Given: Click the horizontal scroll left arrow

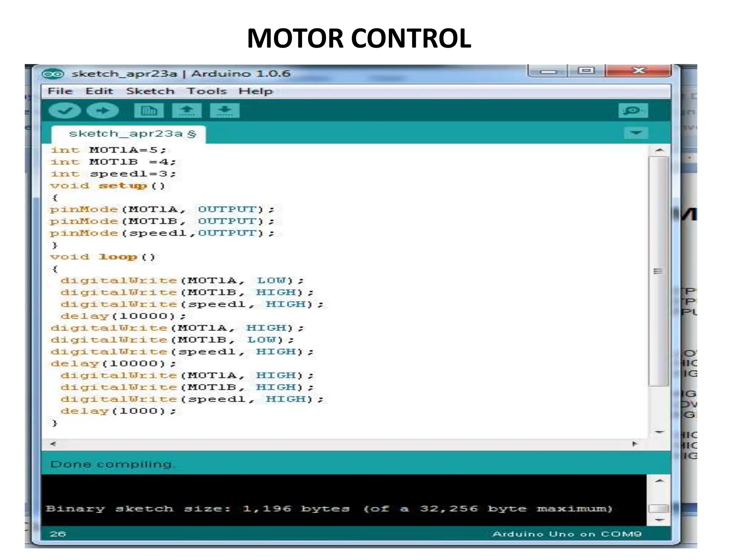Looking at the screenshot, I should pyautogui.click(x=53, y=444).
